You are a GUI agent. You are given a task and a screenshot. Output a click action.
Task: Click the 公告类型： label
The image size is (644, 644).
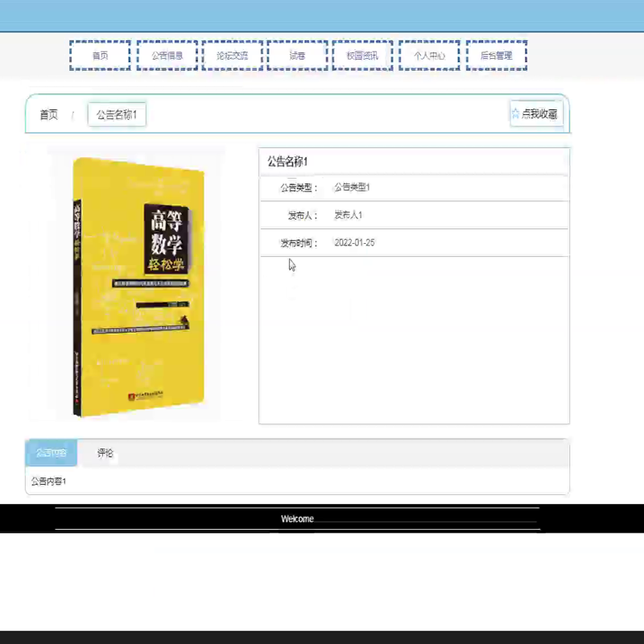coord(299,188)
